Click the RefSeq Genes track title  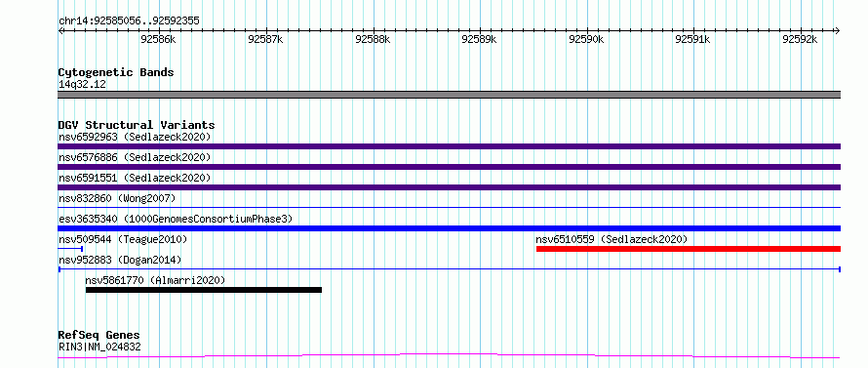[99, 335]
